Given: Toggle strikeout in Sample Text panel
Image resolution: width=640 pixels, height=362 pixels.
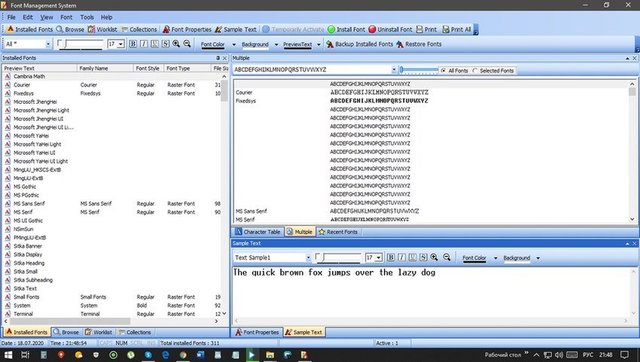Looking at the screenshot, I should [x=423, y=257].
